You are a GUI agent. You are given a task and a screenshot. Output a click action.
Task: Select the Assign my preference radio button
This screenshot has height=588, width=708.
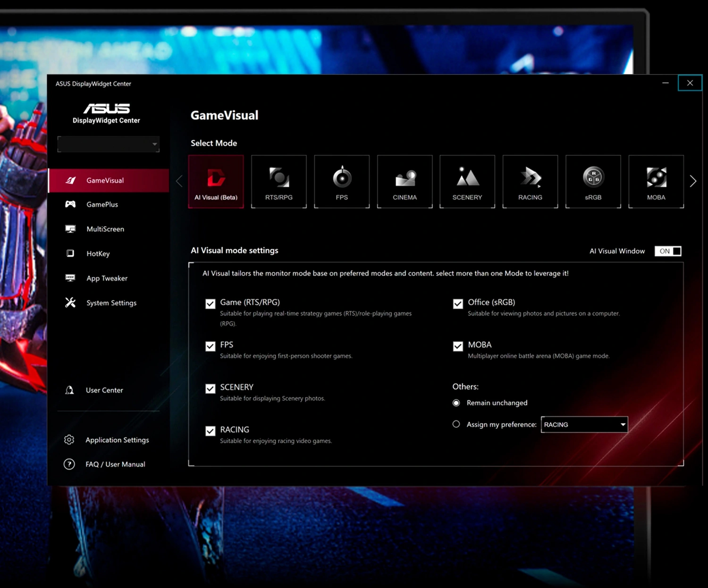point(456,424)
